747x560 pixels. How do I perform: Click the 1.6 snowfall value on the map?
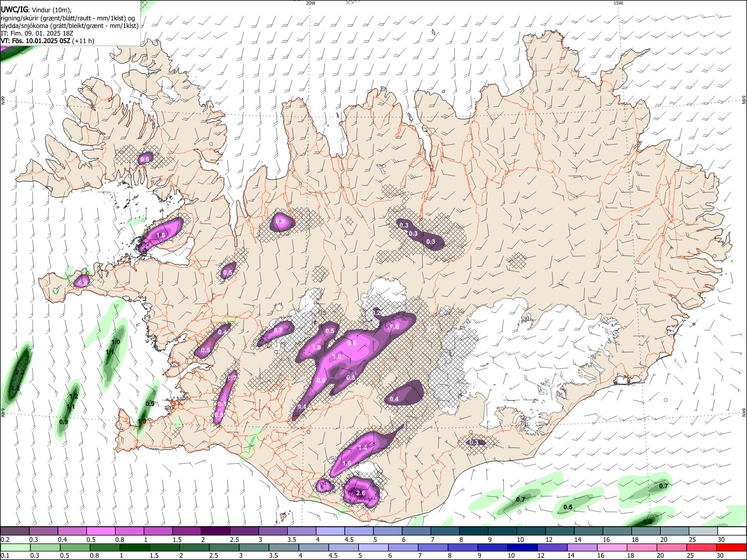tap(347, 463)
